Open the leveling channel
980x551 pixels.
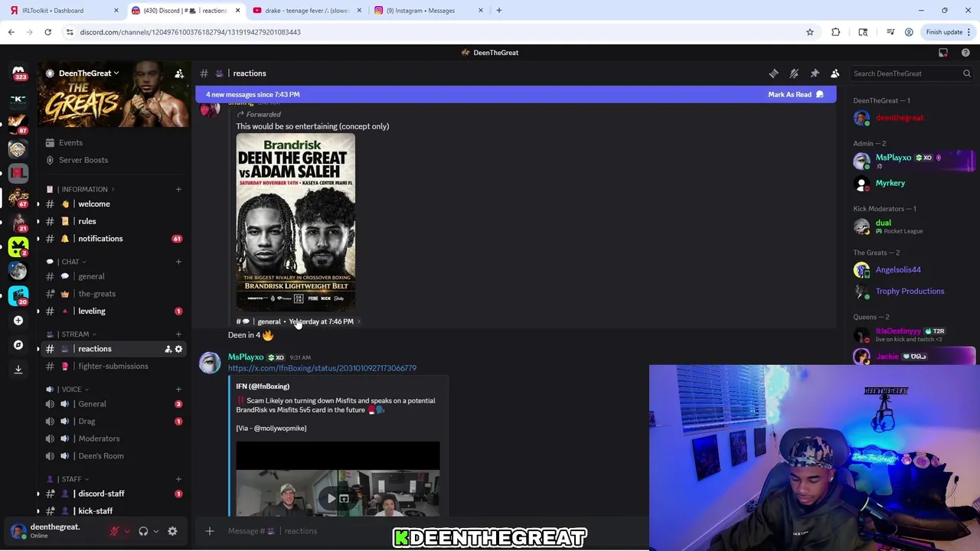click(x=113, y=311)
